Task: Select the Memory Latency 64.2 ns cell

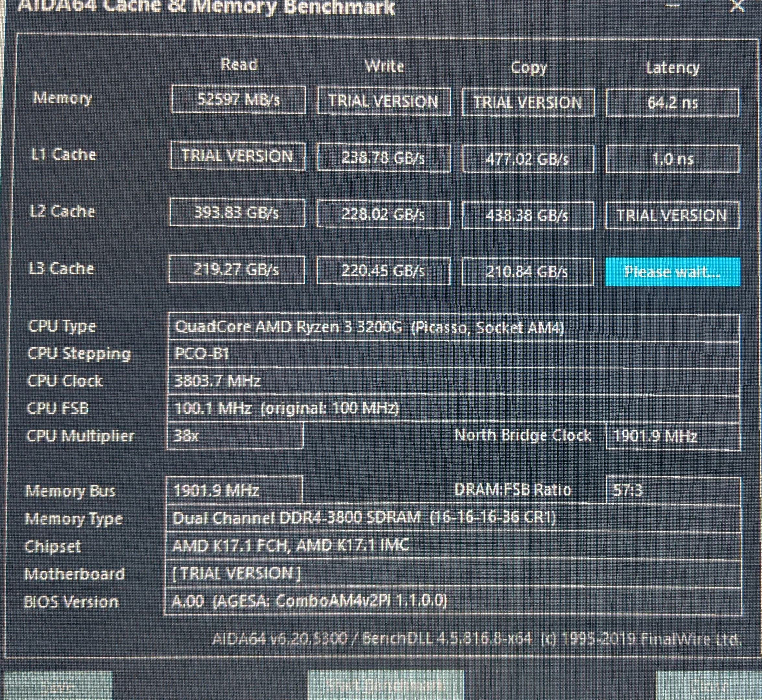Action: coord(673,103)
